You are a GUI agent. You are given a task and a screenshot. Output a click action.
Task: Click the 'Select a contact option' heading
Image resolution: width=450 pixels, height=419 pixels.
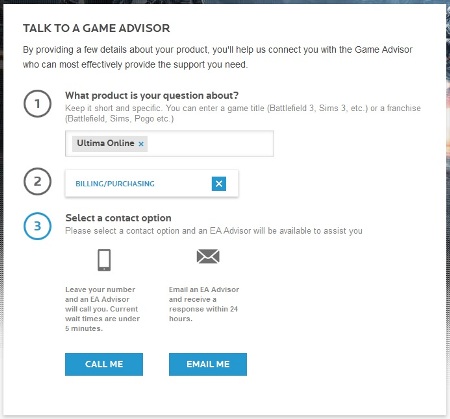click(x=118, y=218)
